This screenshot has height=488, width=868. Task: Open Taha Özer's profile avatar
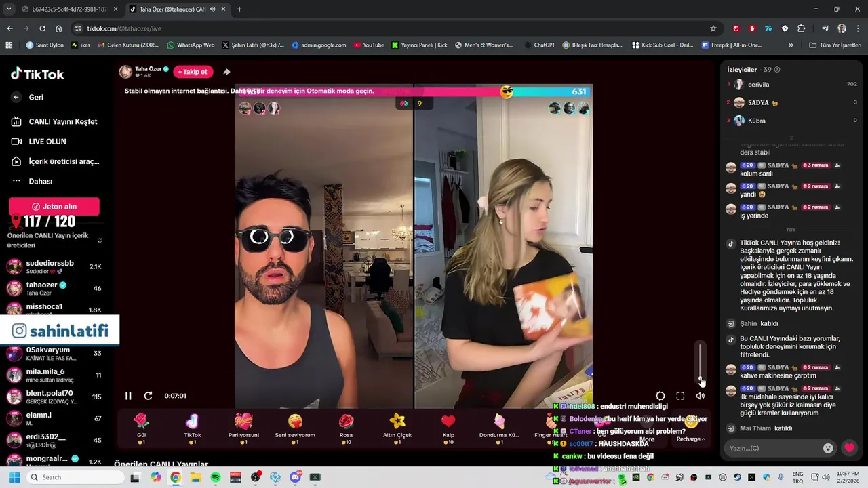(125, 72)
